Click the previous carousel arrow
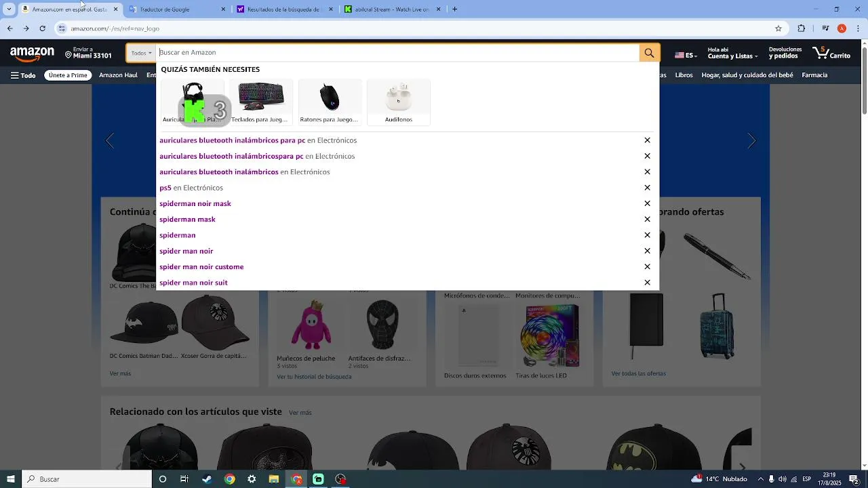Screen dimensions: 868x488 (x=110, y=141)
